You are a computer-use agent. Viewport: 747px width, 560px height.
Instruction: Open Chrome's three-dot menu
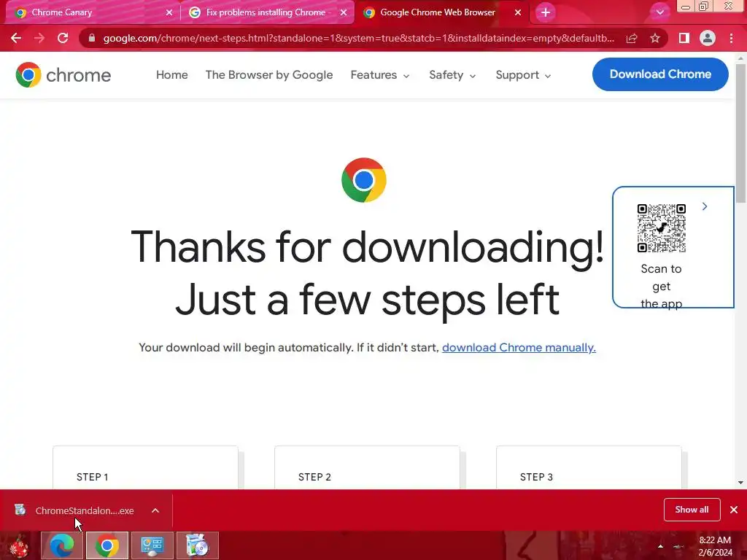[x=731, y=38]
